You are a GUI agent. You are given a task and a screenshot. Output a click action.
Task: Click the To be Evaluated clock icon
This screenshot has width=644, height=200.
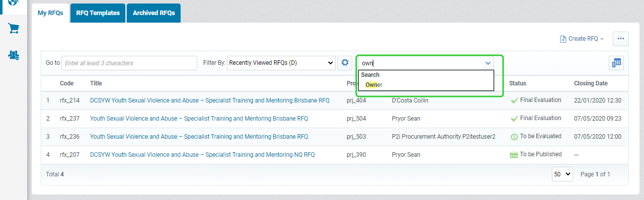point(514,137)
